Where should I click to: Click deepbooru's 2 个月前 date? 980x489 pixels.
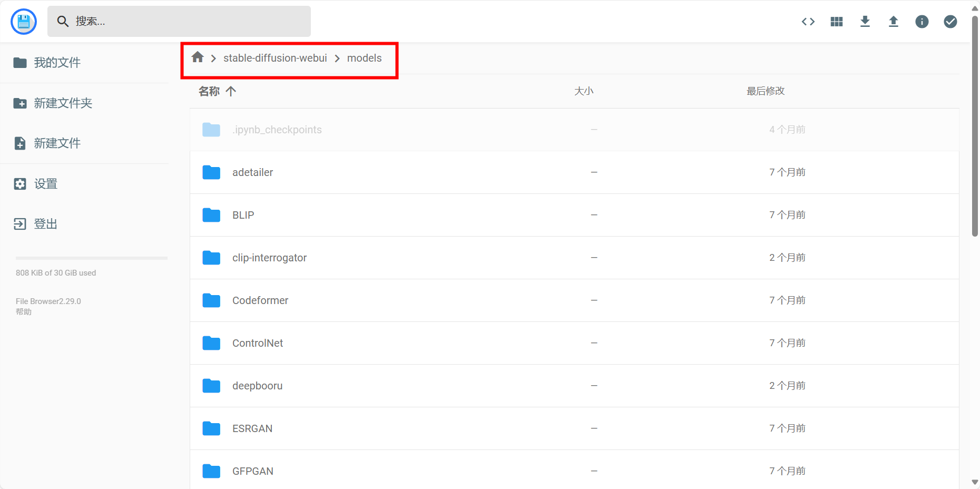[787, 386]
